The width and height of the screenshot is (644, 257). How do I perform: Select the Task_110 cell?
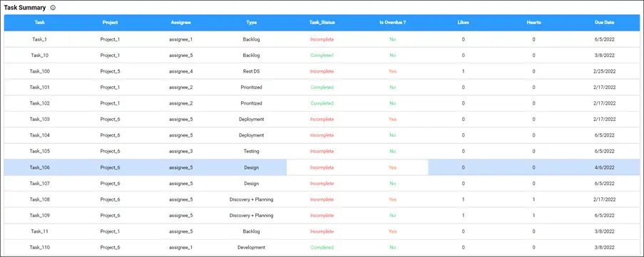40,248
